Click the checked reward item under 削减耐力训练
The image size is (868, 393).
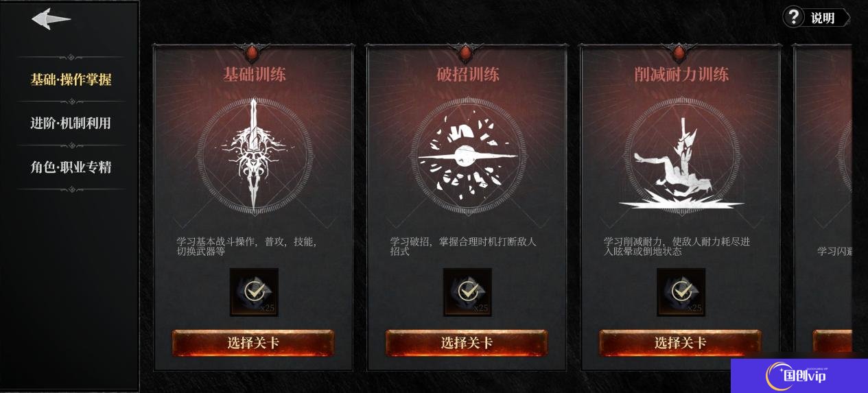tap(681, 292)
